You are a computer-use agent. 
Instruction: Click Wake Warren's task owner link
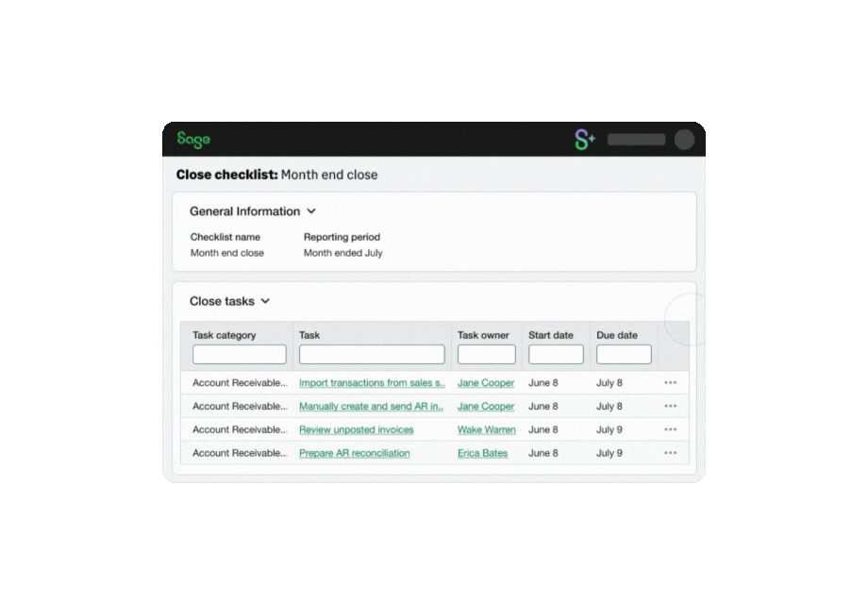486,429
